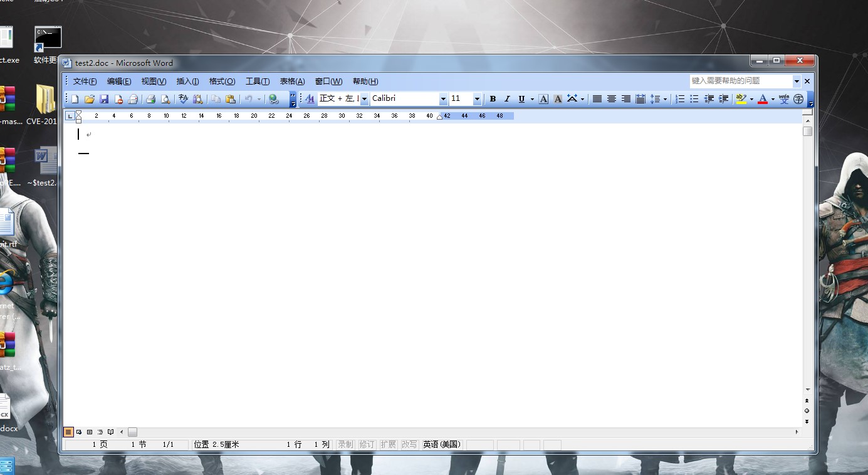
Task: Click the Open folder icon
Action: 90,99
